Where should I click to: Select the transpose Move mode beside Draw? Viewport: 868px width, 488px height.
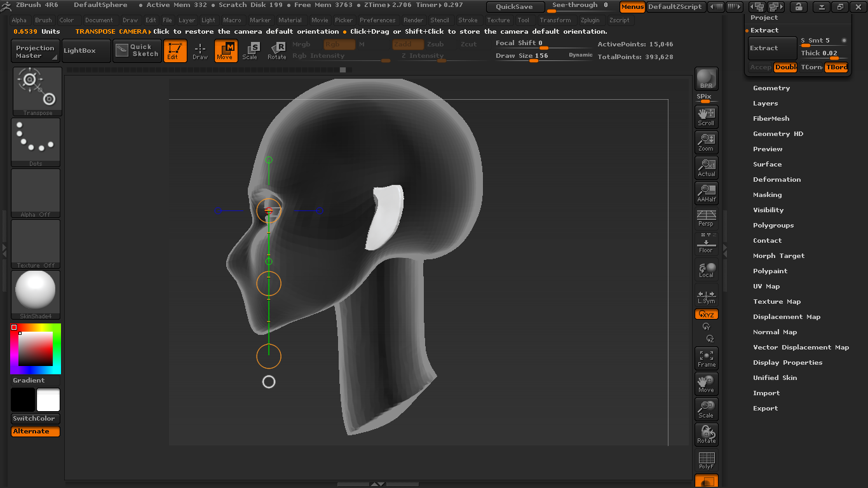point(226,51)
